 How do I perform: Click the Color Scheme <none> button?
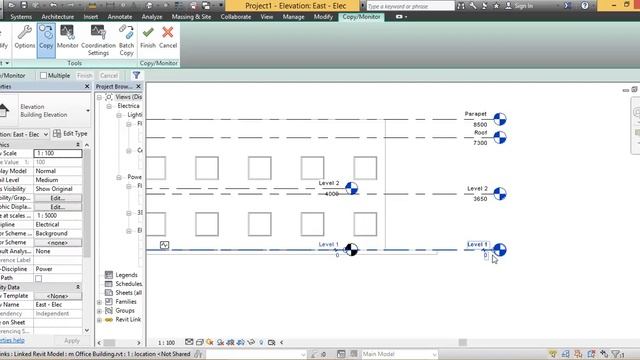coord(58,242)
